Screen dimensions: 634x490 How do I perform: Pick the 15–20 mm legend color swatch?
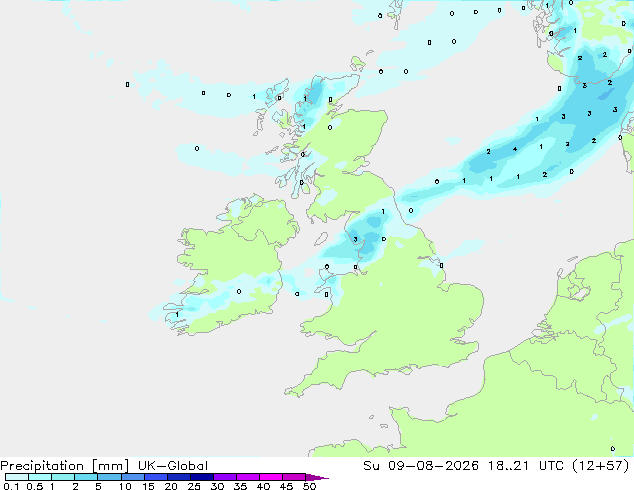click(156, 477)
